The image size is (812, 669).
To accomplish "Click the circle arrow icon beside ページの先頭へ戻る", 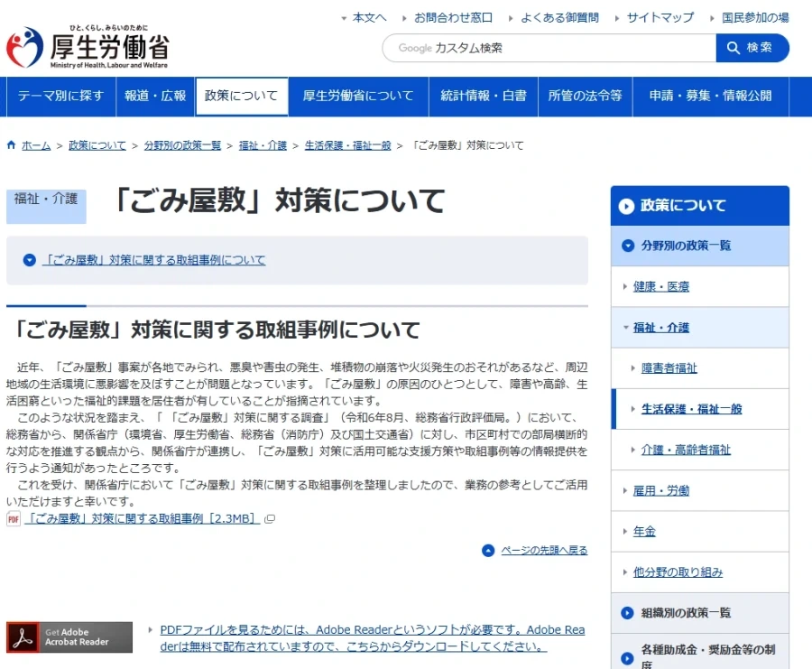I will pos(488,551).
